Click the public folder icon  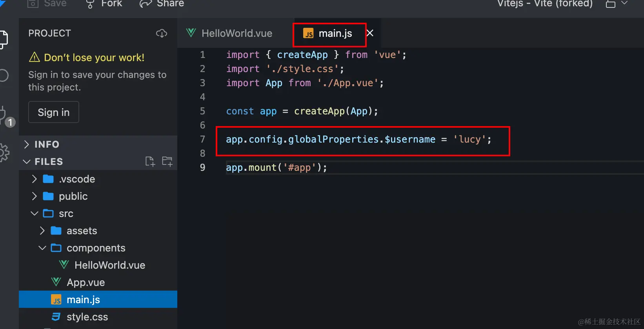48,196
